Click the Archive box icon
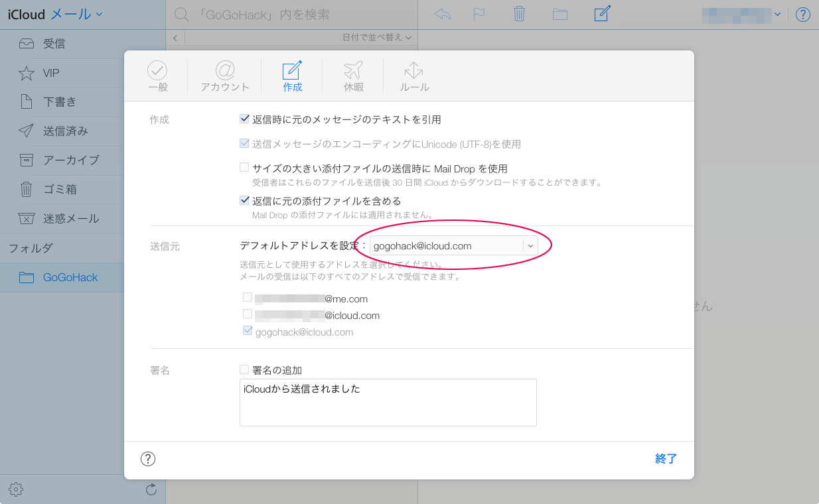This screenshot has width=819, height=504. click(x=27, y=160)
